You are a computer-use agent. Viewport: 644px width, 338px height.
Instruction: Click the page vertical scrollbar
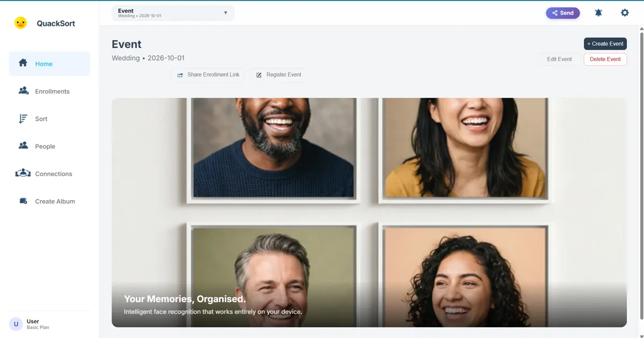pos(641,177)
